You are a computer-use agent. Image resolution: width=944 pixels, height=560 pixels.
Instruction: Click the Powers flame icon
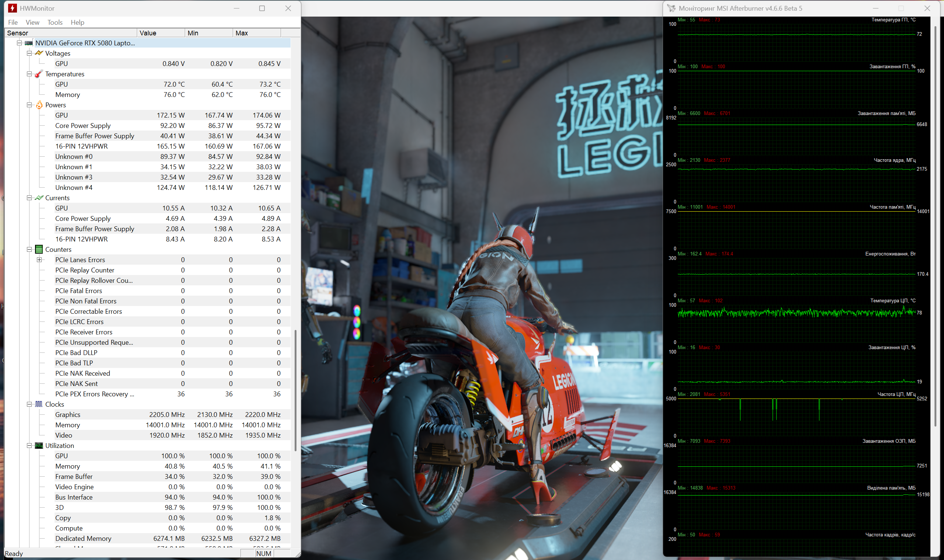(x=39, y=105)
